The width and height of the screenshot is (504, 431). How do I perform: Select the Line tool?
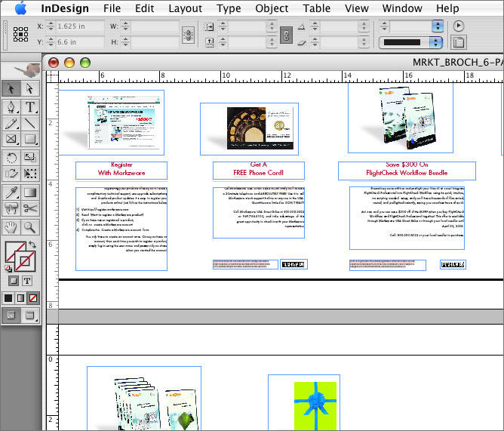pos(30,123)
